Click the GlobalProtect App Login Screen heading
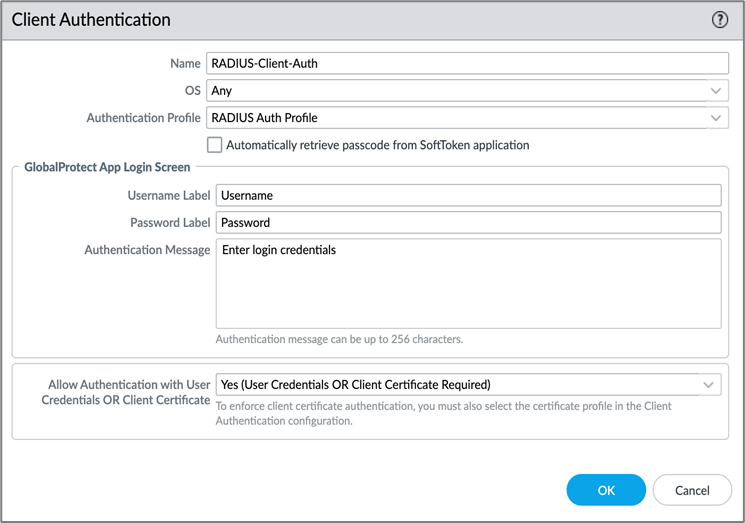This screenshot has width=745, height=523. coord(107,168)
